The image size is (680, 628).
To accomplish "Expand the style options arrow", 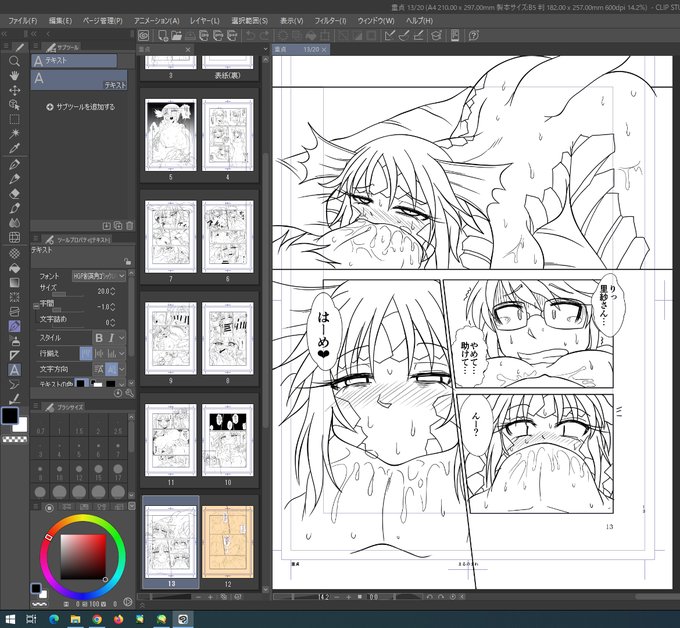I will pyautogui.click(x=122, y=338).
